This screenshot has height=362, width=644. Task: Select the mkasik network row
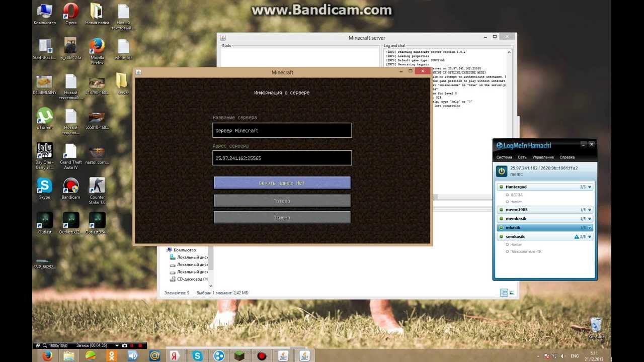pyautogui.click(x=545, y=228)
